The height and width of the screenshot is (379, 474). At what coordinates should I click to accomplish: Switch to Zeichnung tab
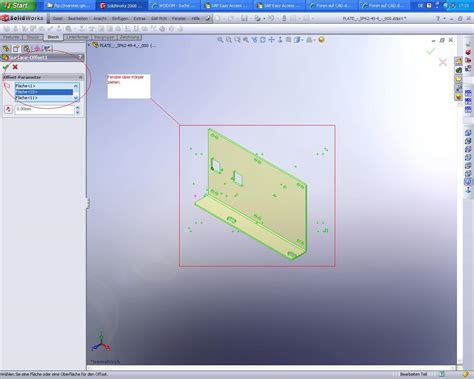(129, 37)
